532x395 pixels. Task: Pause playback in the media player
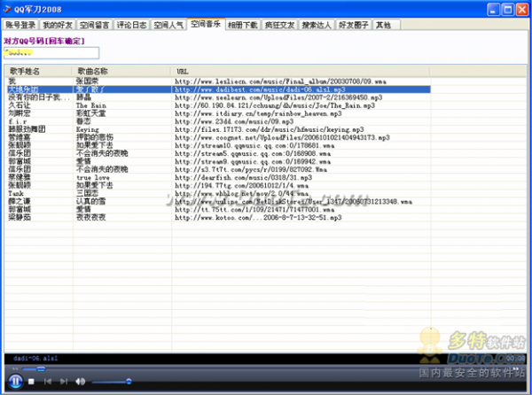click(x=14, y=380)
